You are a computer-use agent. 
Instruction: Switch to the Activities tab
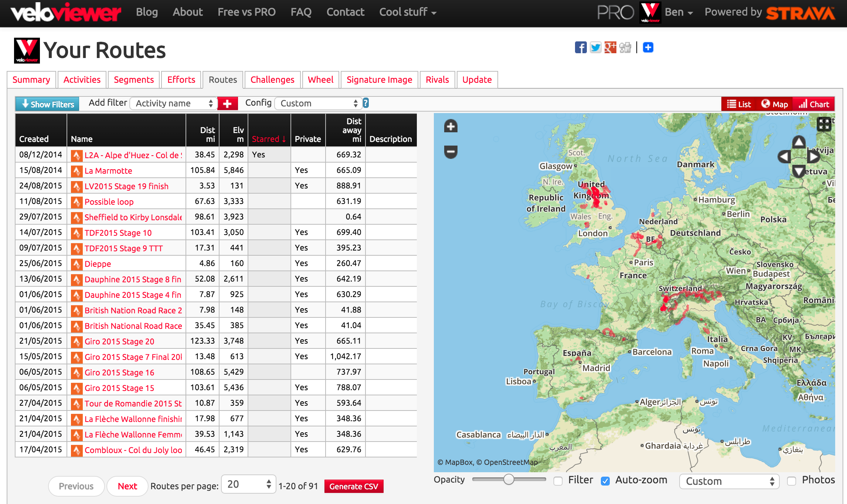[x=82, y=80]
